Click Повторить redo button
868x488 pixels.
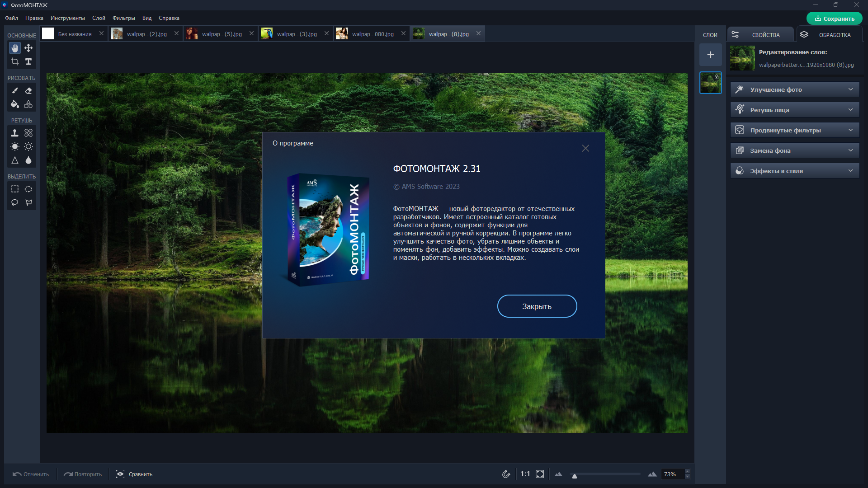tap(83, 474)
